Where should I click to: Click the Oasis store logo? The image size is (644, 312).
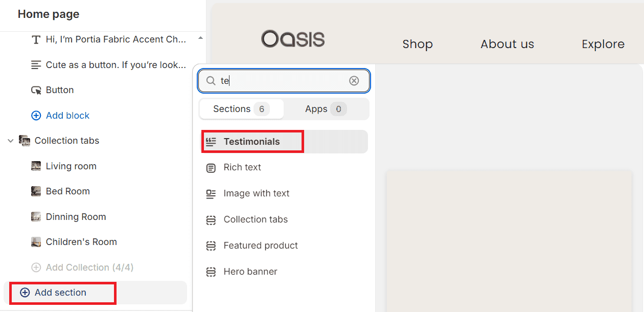(x=293, y=39)
